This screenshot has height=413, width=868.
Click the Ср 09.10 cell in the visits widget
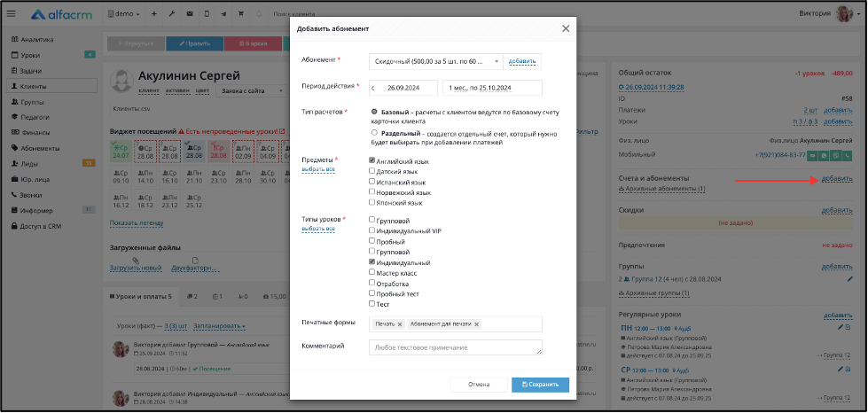pos(121,176)
